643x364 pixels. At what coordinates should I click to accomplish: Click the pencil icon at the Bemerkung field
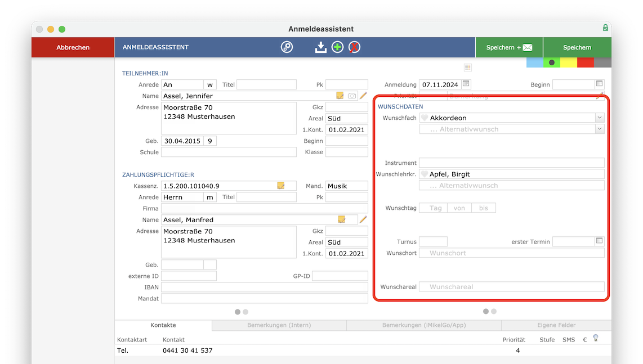coord(600,96)
